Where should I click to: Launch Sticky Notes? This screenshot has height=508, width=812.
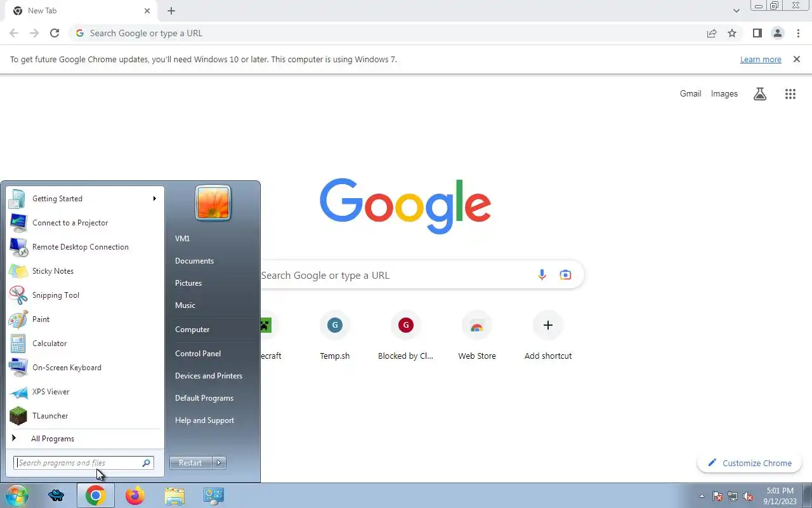pyautogui.click(x=85, y=271)
